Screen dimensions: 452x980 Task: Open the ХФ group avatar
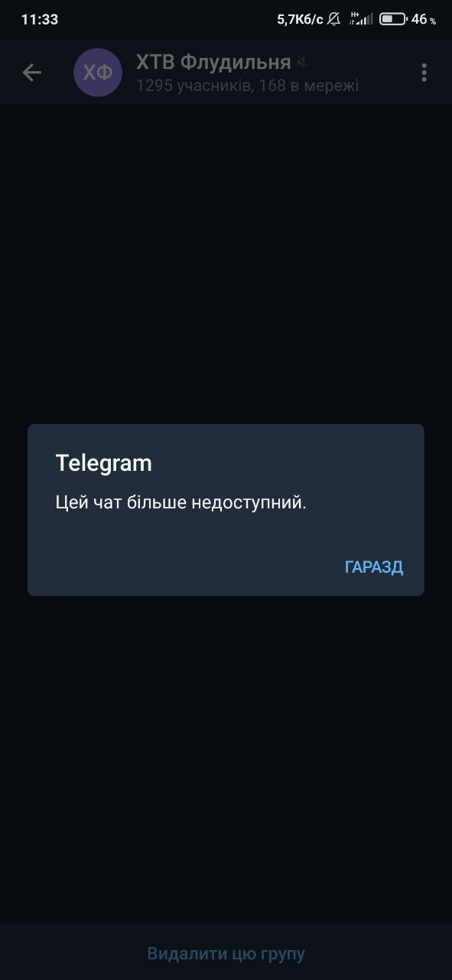coord(98,73)
